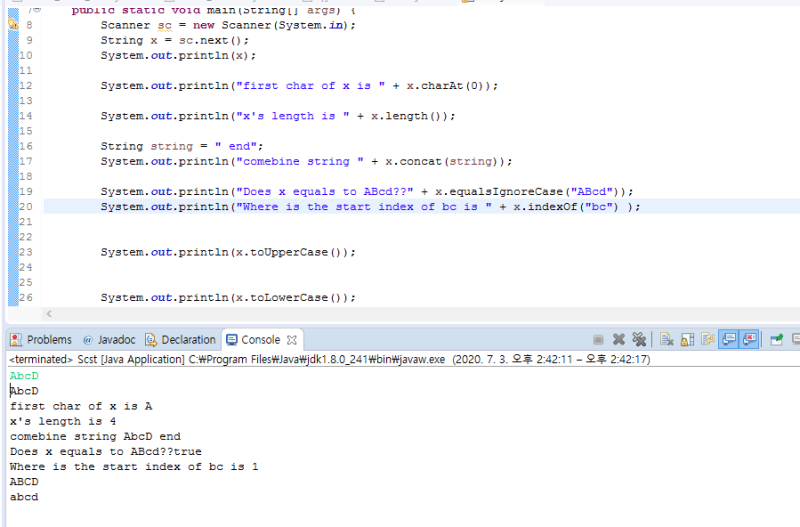Toggle show console on standard output change
The width and height of the screenshot is (800, 527).
[x=729, y=340]
